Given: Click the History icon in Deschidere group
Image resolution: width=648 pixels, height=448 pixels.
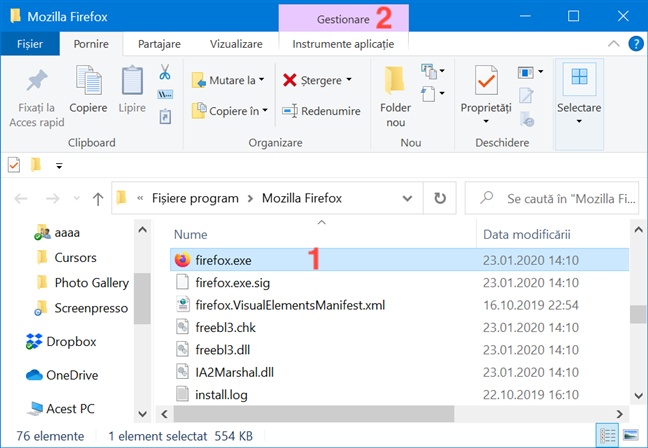Looking at the screenshot, I should [526, 119].
